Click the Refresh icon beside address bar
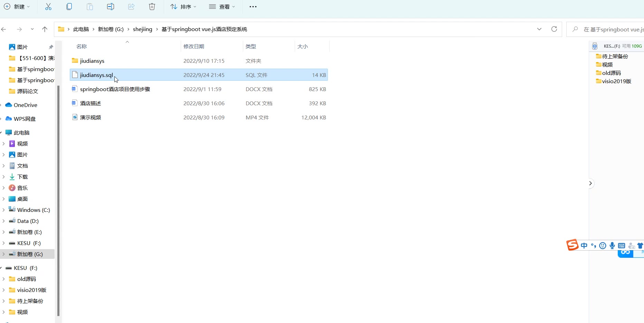 click(554, 29)
